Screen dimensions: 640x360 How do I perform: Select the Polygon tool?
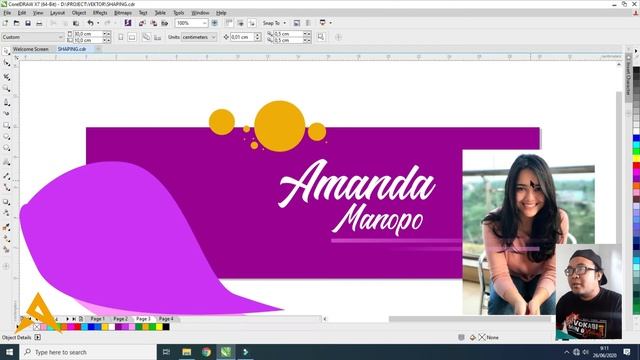coord(7,148)
